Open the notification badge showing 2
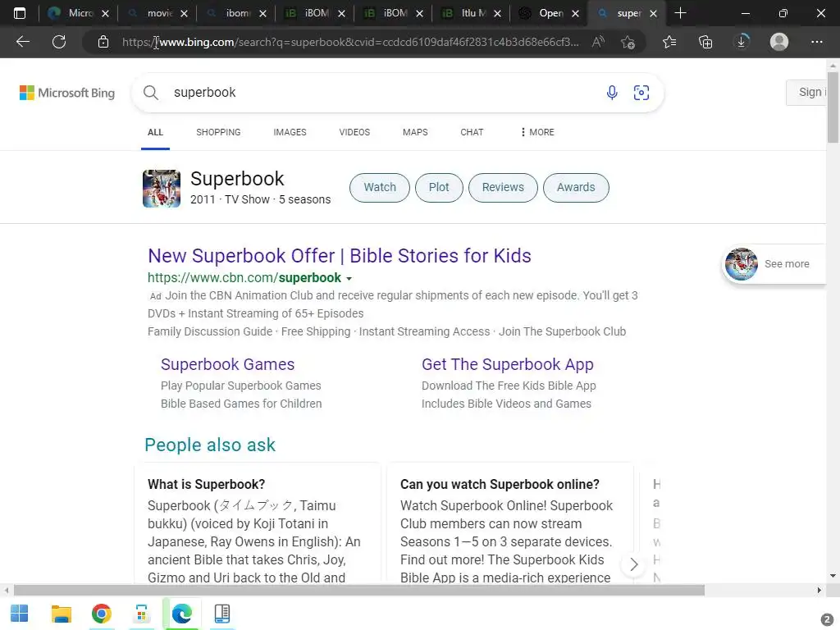840x630 pixels. click(x=827, y=619)
